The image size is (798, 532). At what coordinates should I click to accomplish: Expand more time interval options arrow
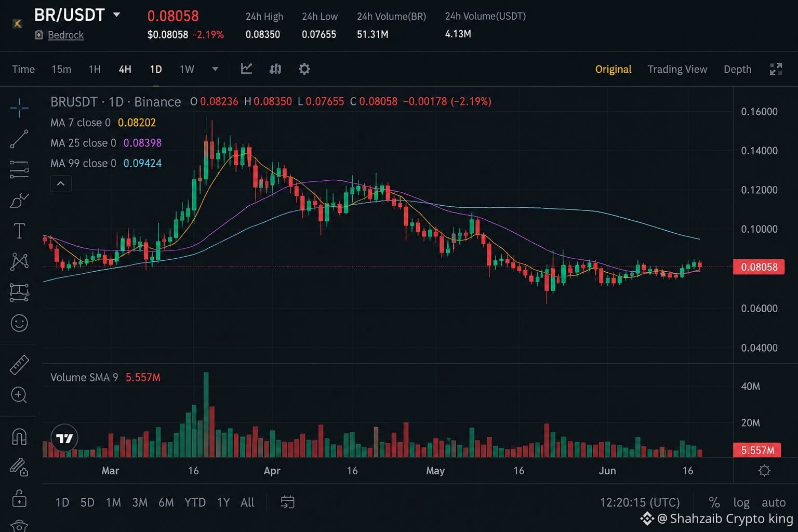pyautogui.click(x=215, y=69)
